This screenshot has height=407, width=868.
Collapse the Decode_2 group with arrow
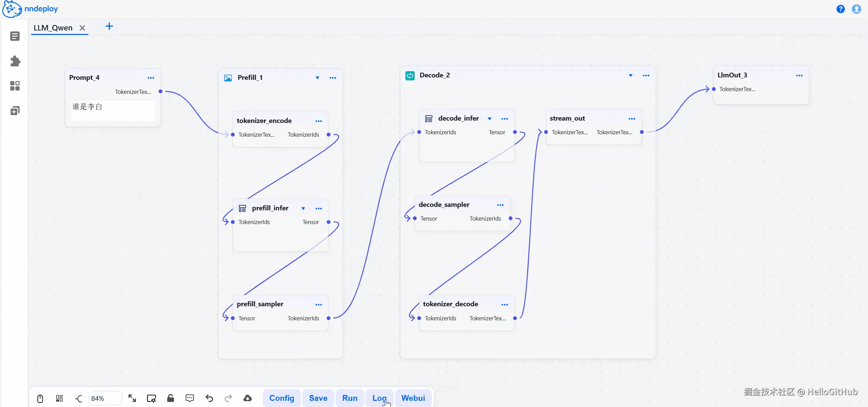coord(631,75)
